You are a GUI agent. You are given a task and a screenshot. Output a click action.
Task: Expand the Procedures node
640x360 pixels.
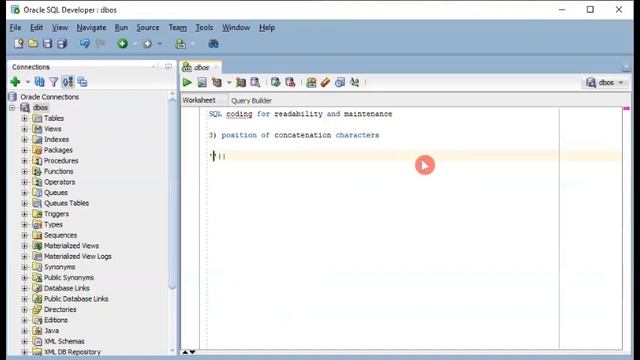click(24, 161)
